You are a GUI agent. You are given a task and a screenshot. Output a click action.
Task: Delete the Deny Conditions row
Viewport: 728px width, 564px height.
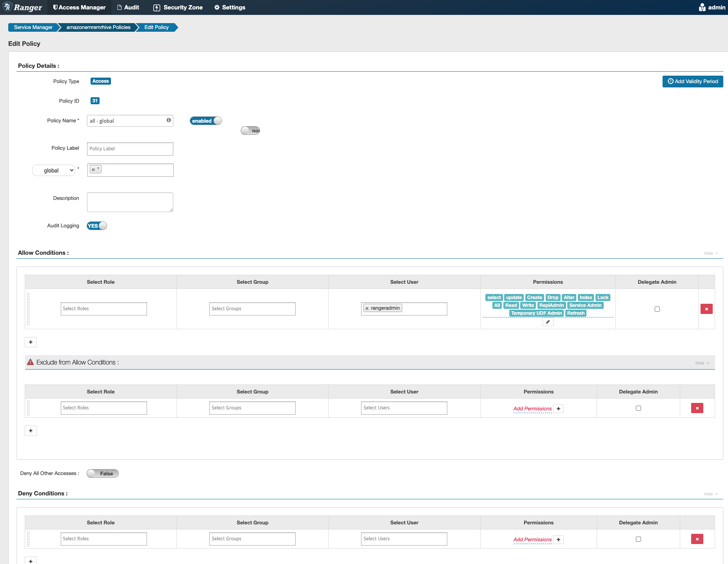point(697,539)
